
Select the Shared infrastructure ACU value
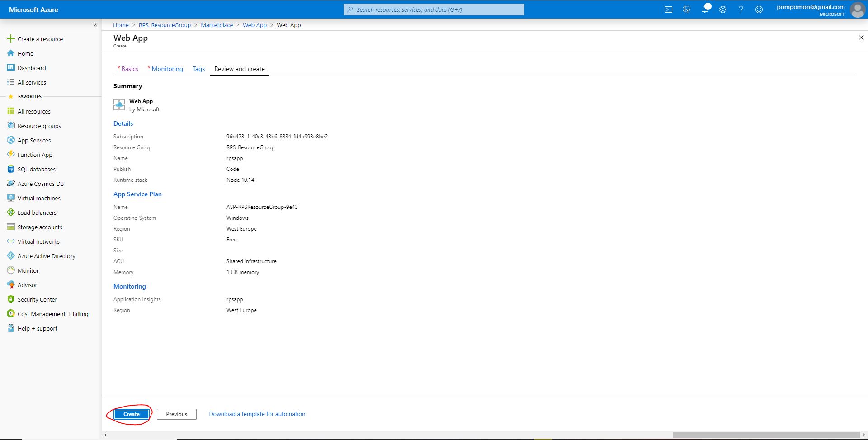(251, 261)
